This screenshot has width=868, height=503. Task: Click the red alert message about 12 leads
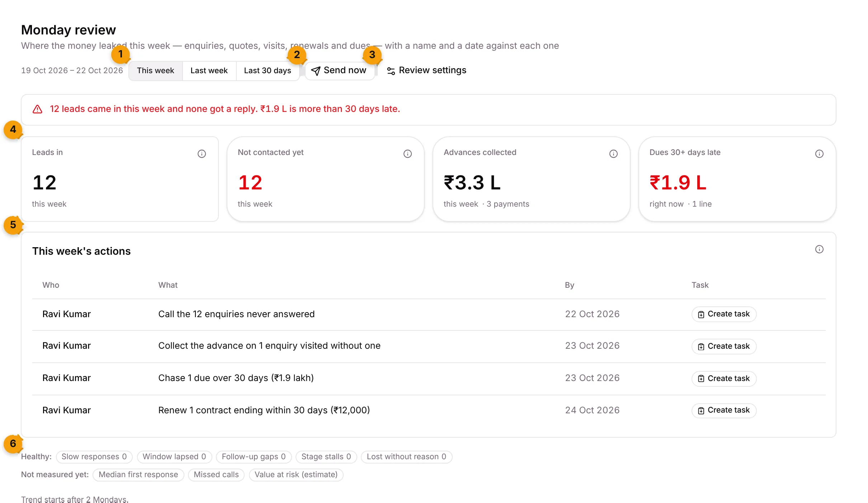(x=225, y=109)
